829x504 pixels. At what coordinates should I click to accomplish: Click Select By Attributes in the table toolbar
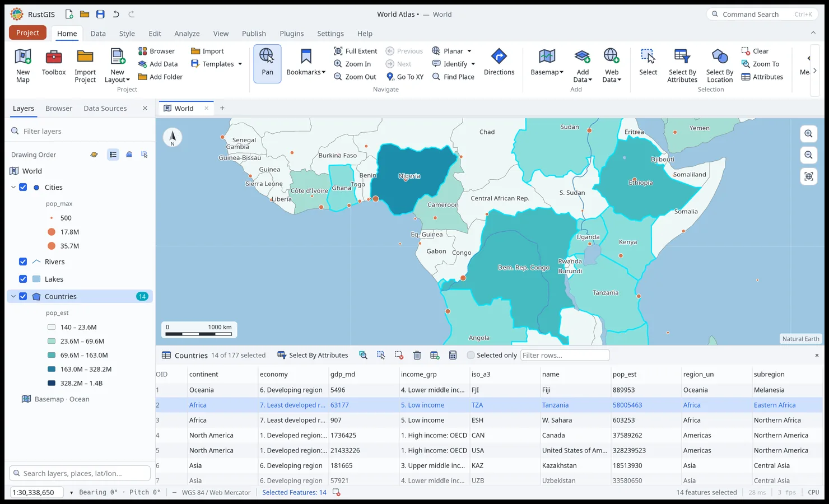(x=313, y=355)
